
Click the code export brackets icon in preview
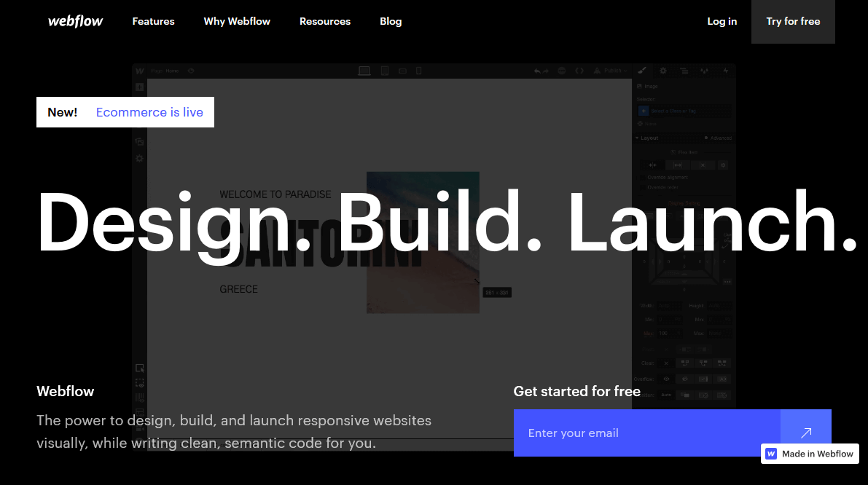coord(579,71)
